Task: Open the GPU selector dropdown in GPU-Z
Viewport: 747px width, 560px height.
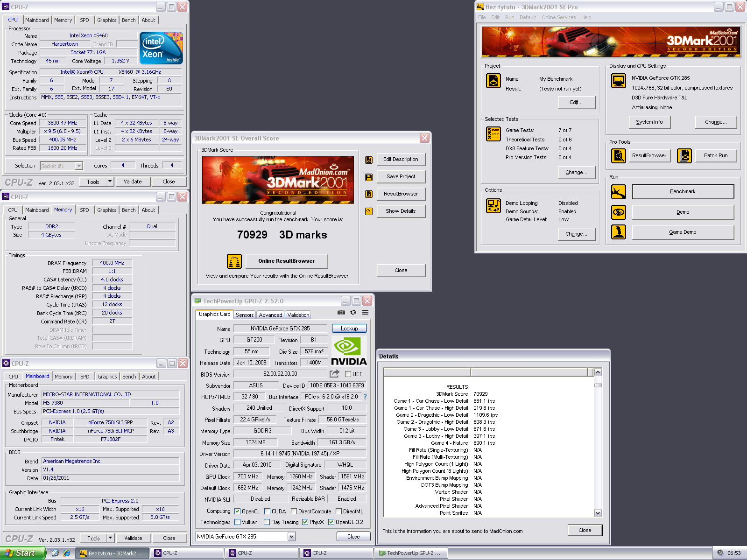Action: click(x=291, y=537)
